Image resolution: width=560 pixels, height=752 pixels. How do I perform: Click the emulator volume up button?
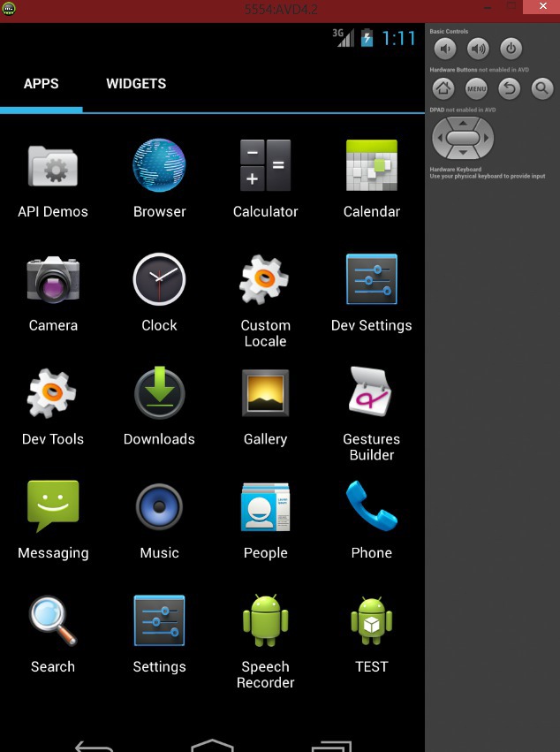coord(478,49)
